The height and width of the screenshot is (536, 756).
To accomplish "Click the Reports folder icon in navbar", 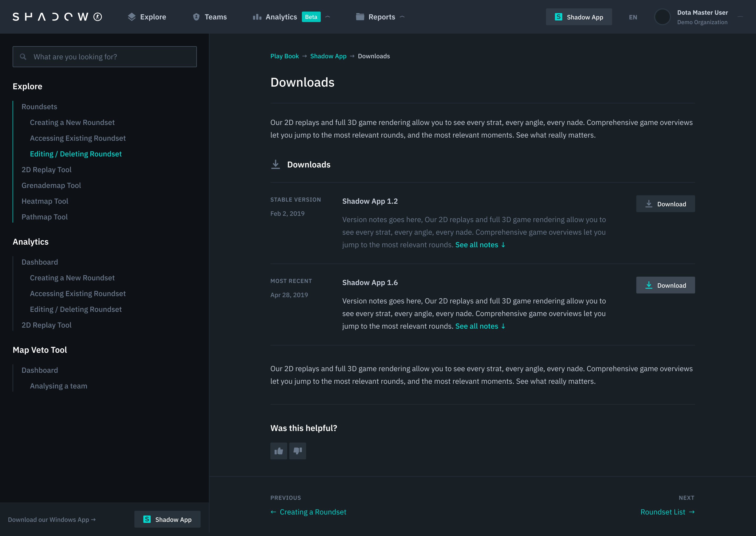I will pos(360,17).
